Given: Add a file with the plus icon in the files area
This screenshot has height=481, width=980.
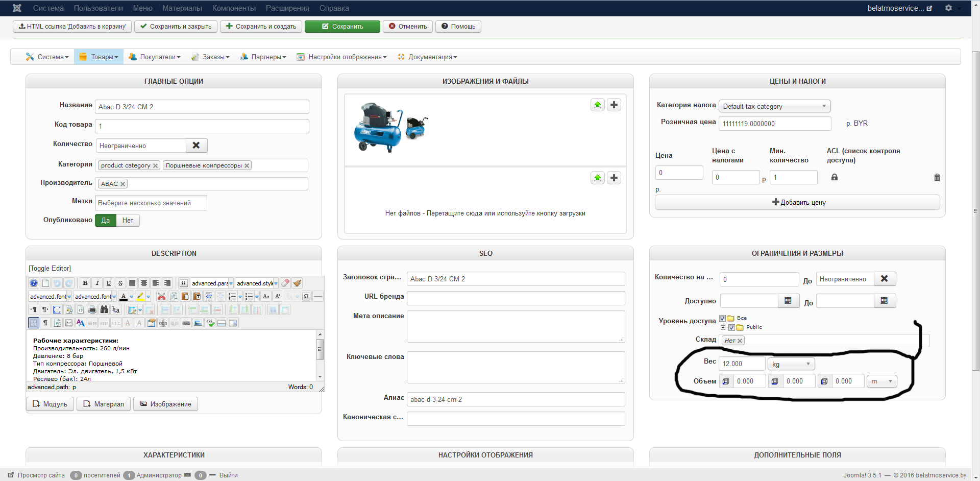Looking at the screenshot, I should pos(614,178).
